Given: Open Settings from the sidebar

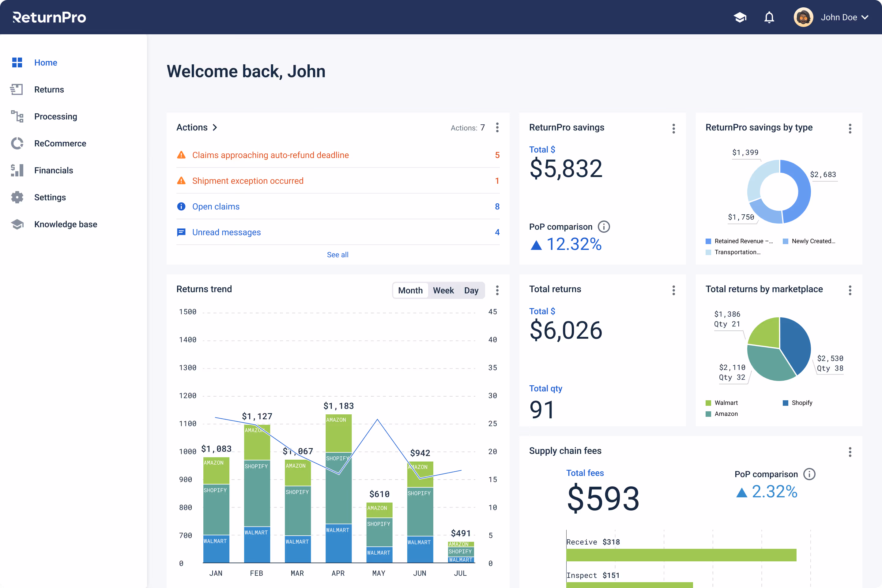Looking at the screenshot, I should (x=50, y=197).
